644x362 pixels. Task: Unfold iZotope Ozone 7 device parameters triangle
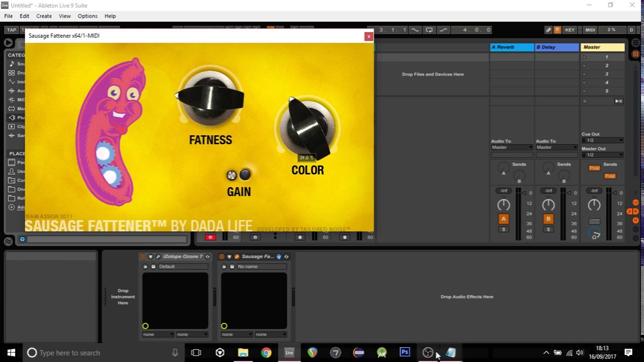click(x=150, y=256)
